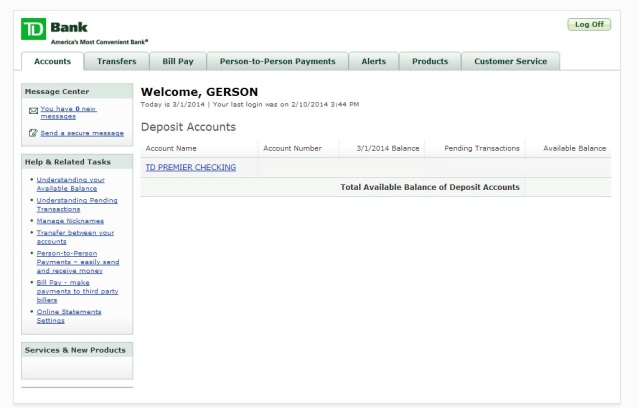This screenshot has width=638, height=408.
Task: Click the Total Available Balance of Deposit Accounts text
Action: coord(430,187)
